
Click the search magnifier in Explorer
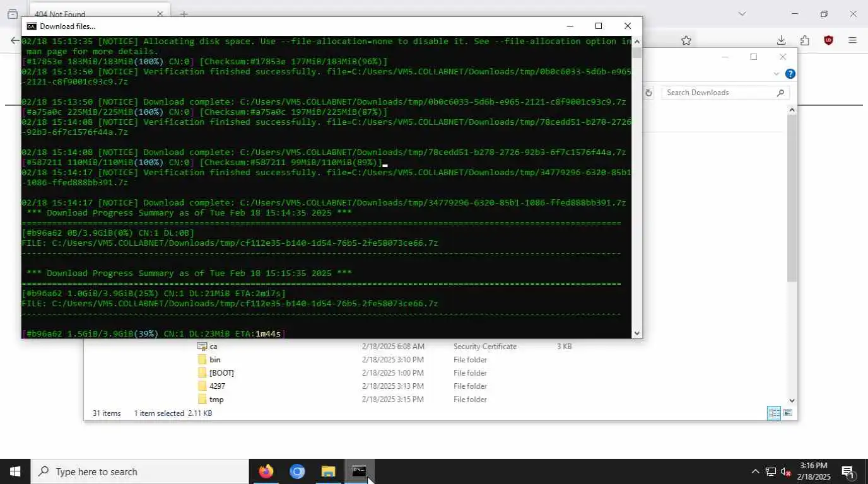click(x=780, y=93)
